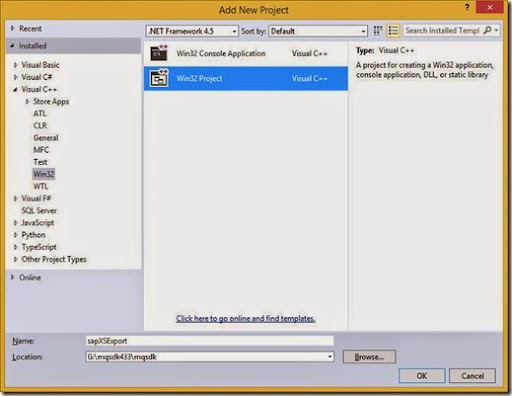Screen dimensions: 512x396
Task: Expand the Recent section
Action: click(x=13, y=28)
